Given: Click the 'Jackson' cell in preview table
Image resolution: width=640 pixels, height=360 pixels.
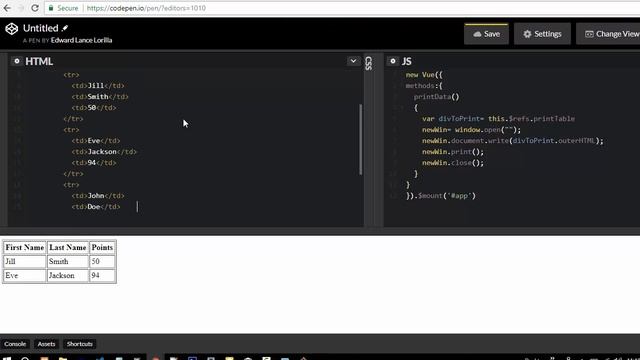Looking at the screenshot, I should click(x=68, y=276).
